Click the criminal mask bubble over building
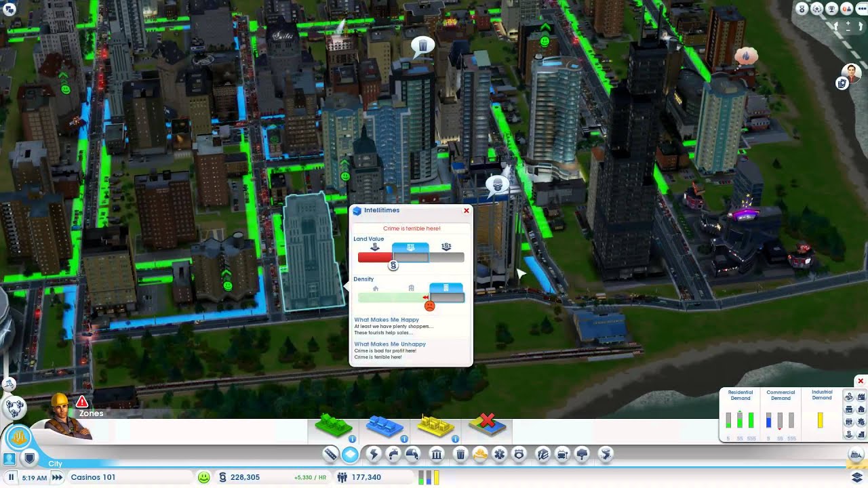868x488 pixels. (498, 185)
